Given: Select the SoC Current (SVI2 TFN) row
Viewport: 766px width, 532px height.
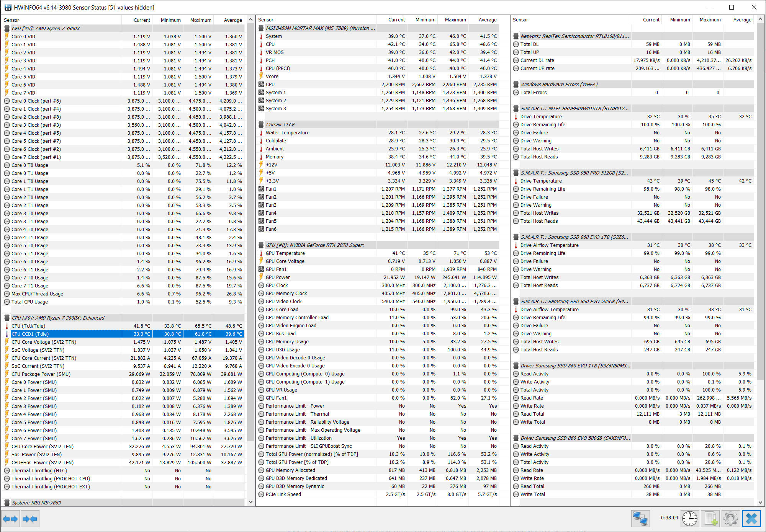Looking at the screenshot, I should 123,366.
